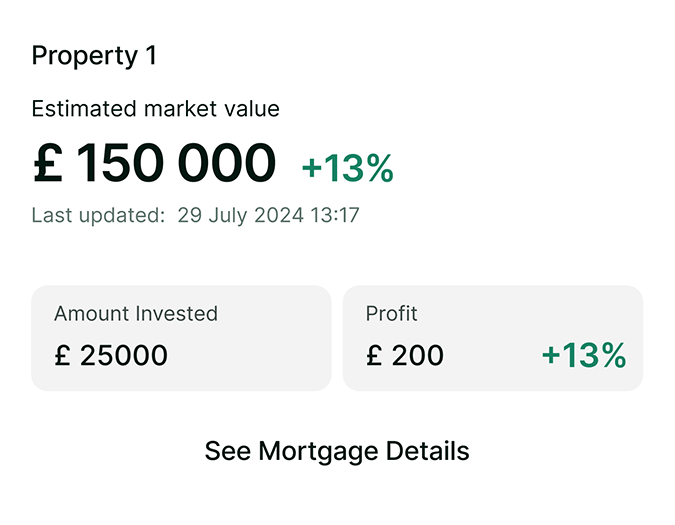Click the word Mortgage in bottom link

307,451
